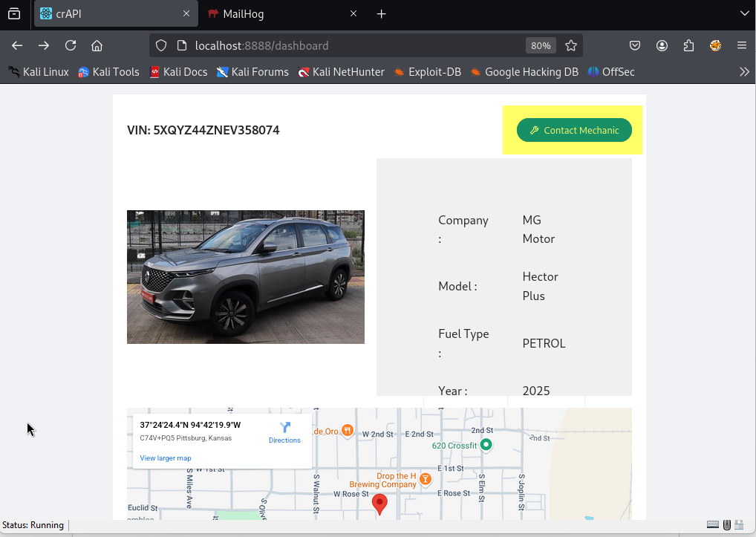Click the 2025 year value
Screen dimensions: 756x537
tap(536, 391)
